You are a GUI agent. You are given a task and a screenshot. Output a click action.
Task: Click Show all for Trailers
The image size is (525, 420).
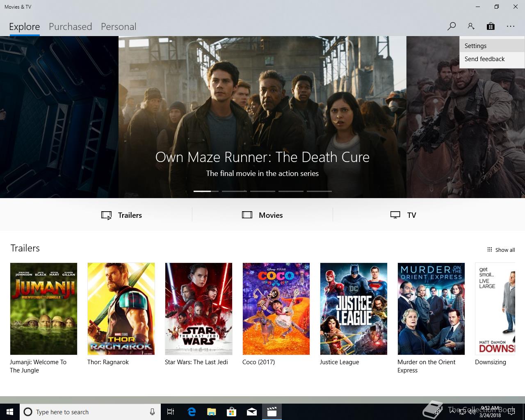[x=501, y=250]
